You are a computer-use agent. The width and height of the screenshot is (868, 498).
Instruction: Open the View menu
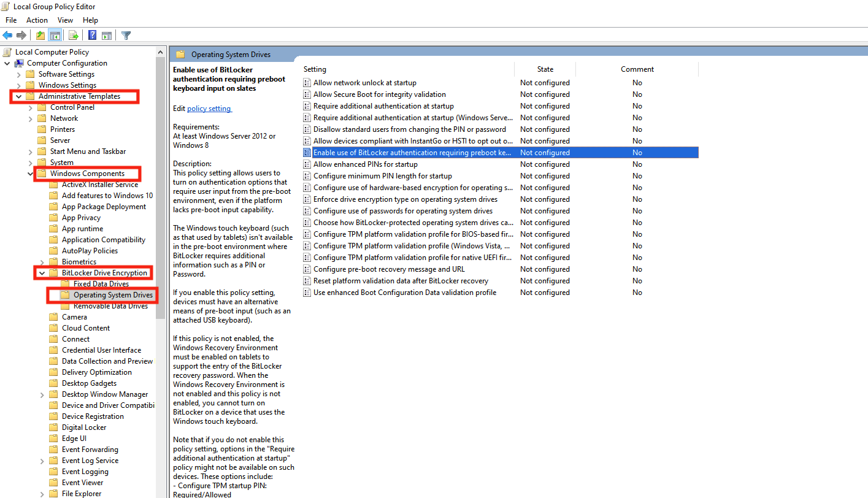[65, 20]
